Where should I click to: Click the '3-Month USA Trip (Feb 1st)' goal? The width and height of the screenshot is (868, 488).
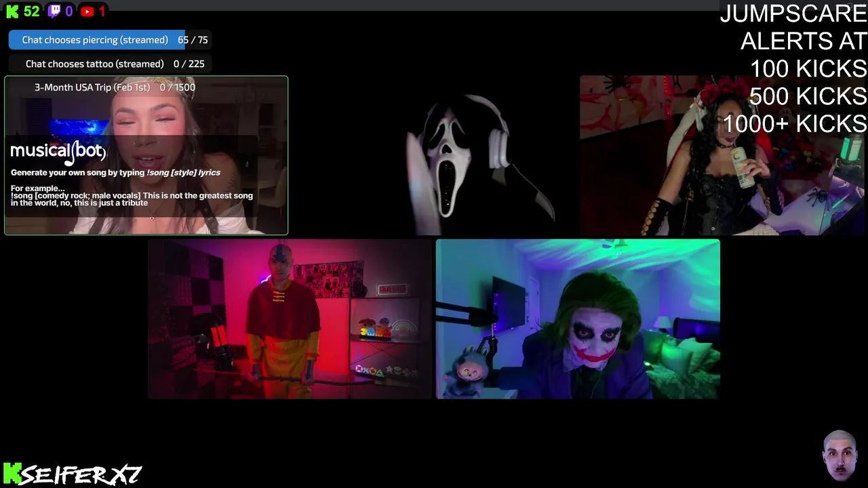tap(92, 87)
